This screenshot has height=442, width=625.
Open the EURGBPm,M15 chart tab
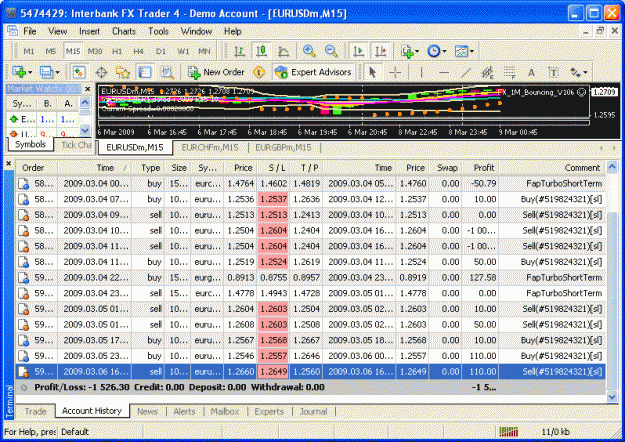coord(283,147)
